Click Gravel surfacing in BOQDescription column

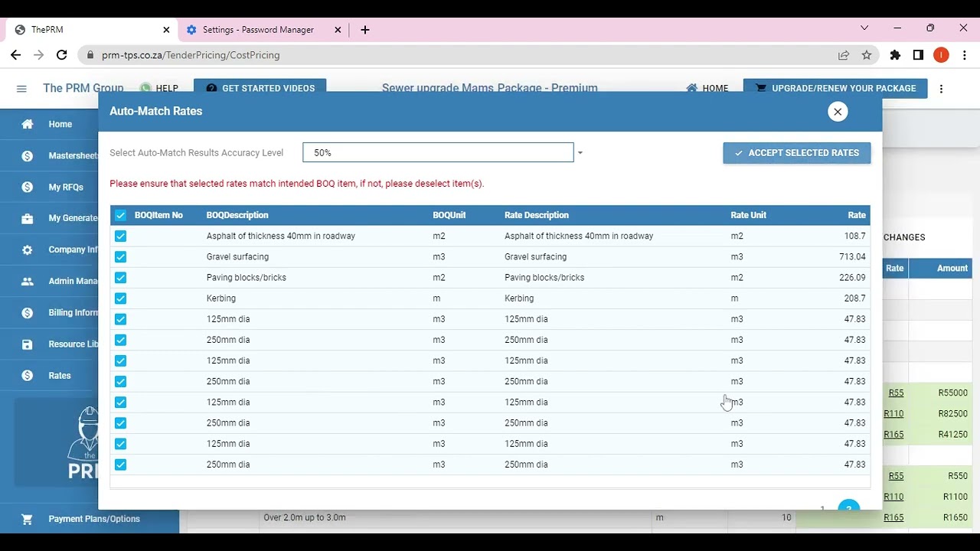(x=237, y=257)
